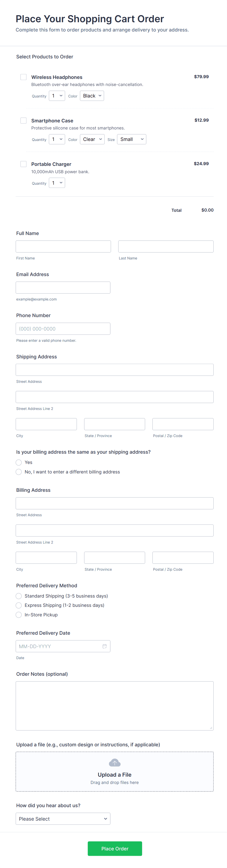Select the Portable Charger checkbox
This screenshot has height=868, width=227.
tap(24, 164)
